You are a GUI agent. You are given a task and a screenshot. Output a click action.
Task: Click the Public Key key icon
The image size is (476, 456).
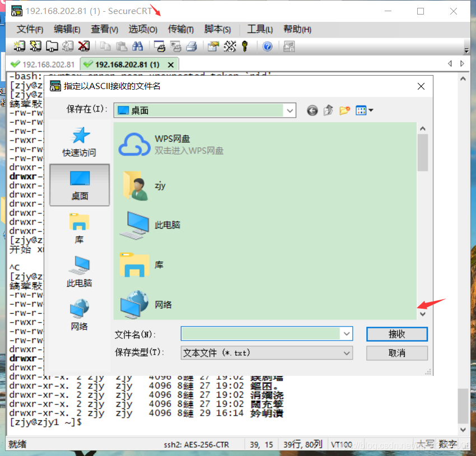tap(245, 46)
